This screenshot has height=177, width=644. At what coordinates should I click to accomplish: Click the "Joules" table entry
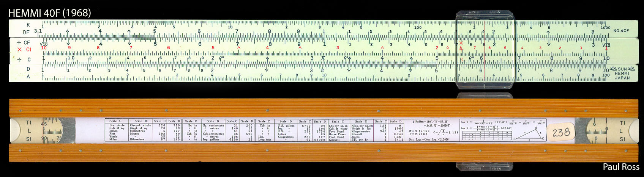click(x=355, y=137)
